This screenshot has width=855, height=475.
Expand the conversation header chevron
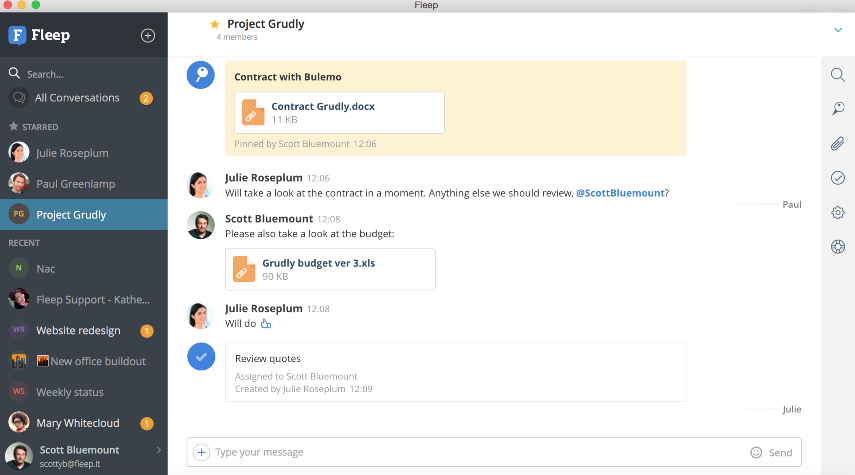pos(838,30)
